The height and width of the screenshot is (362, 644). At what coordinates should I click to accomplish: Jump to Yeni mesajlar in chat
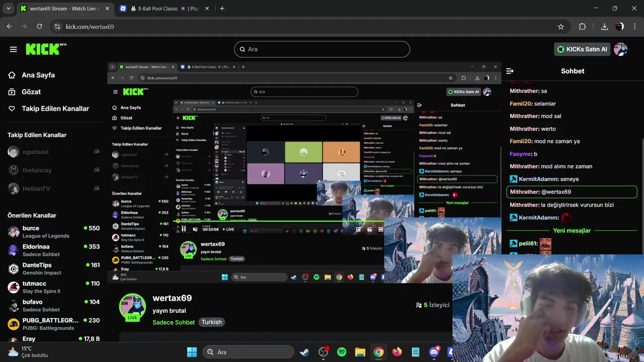(x=572, y=230)
